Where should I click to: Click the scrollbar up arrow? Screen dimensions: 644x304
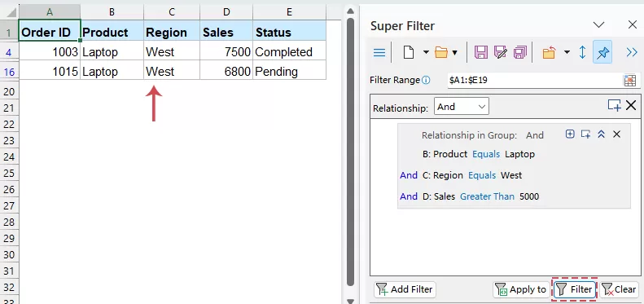pos(350,11)
